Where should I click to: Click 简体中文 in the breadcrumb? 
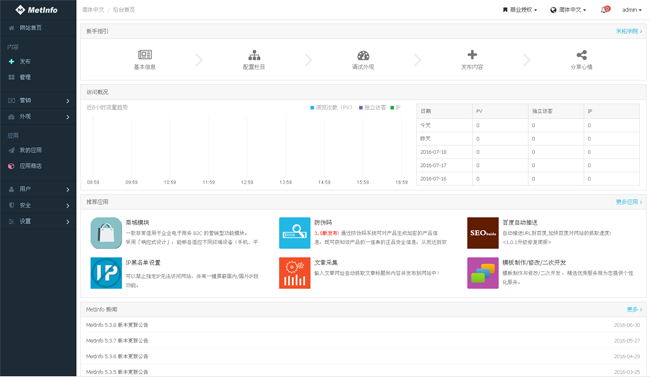click(x=93, y=10)
